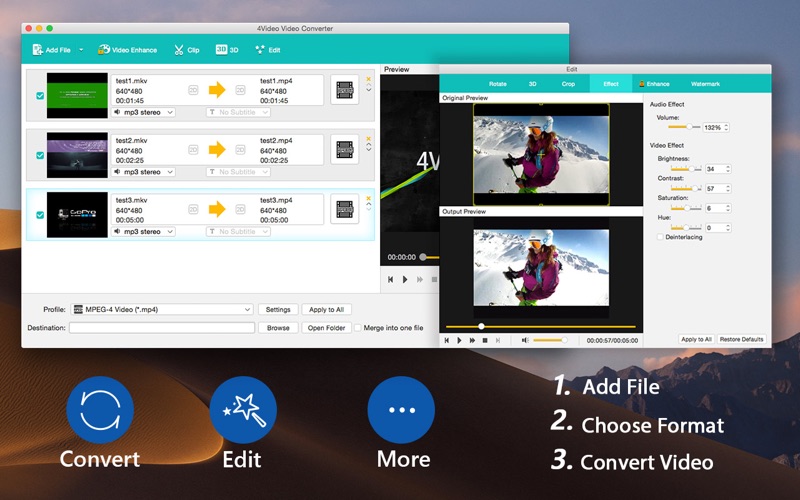The image size is (800, 500).
Task: Adjust the Volume slider
Action: point(684,127)
